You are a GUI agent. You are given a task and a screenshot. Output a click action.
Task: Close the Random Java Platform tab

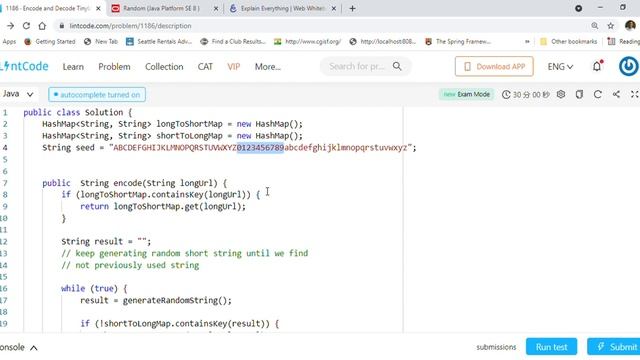tap(216, 8)
